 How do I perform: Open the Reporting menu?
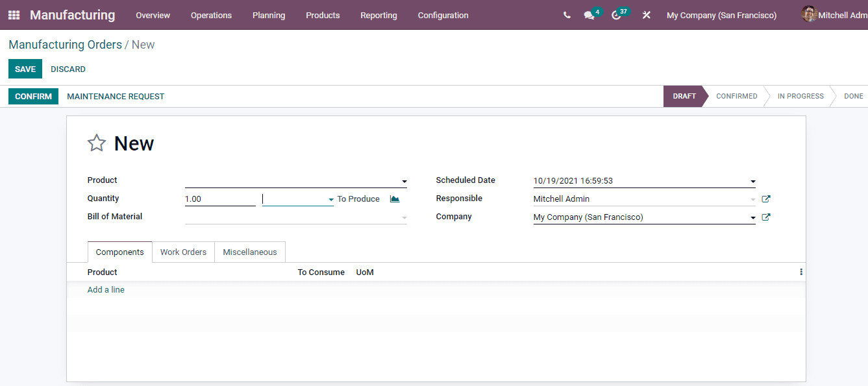[x=378, y=15]
